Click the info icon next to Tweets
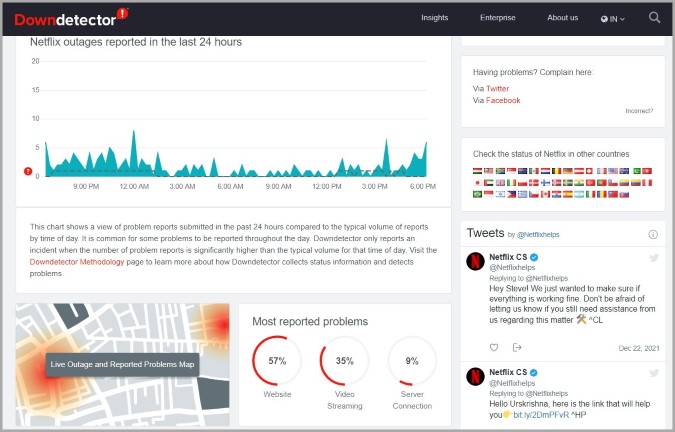This screenshot has width=675, height=432. coord(653,234)
